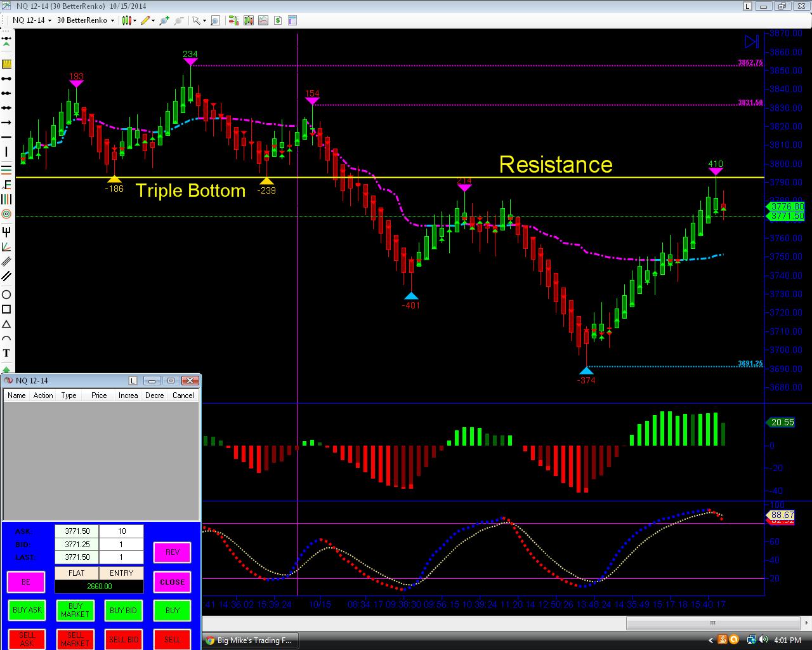Select the Triple Bottom text label
This screenshot has width=812, height=650.
(190, 190)
